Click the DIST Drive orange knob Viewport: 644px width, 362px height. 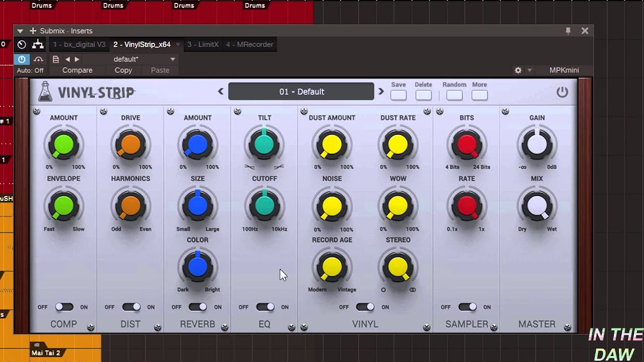(130, 145)
